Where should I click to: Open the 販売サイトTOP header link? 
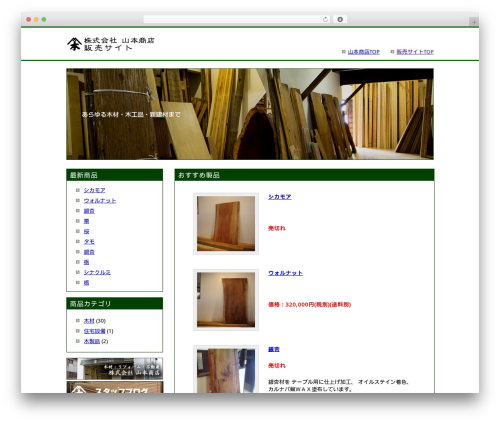tap(415, 52)
